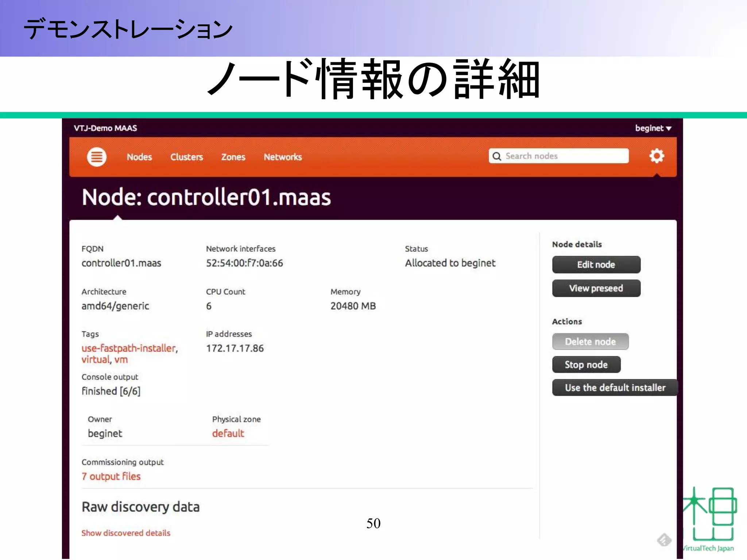Open the vm tag link
747x560 pixels.
click(x=121, y=360)
